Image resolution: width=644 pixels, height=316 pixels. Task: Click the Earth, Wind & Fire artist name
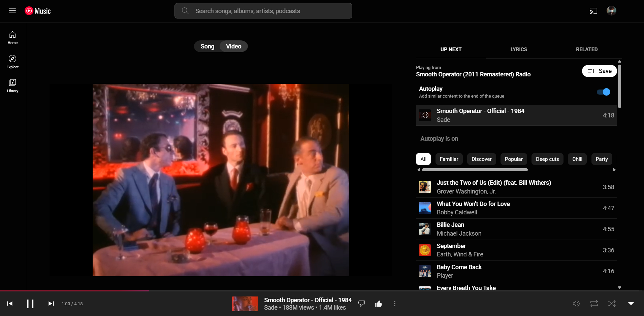tap(460, 254)
